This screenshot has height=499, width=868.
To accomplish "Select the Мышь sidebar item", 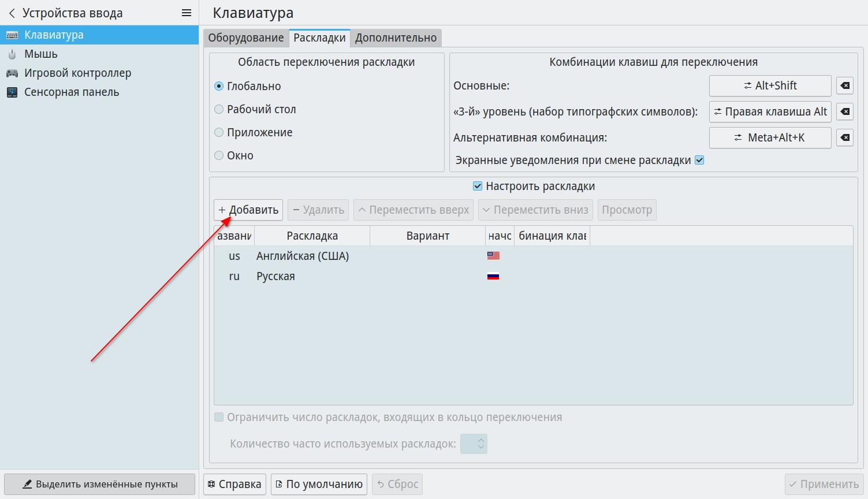I will 40,54.
